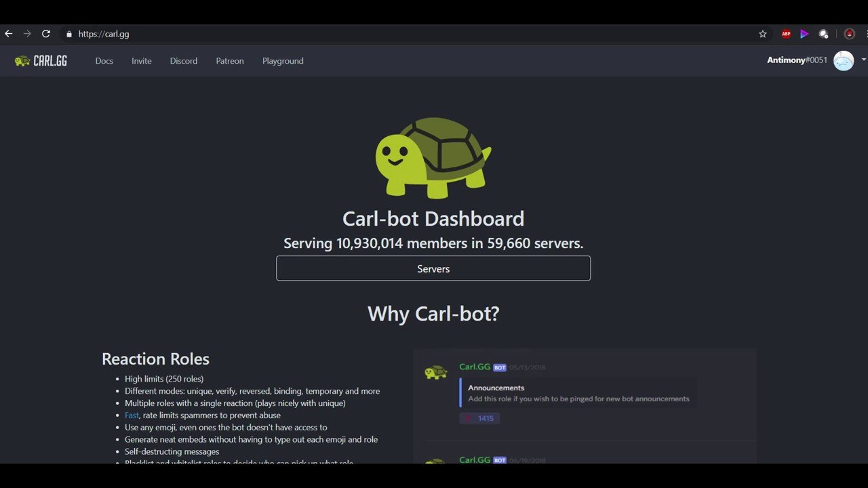868x488 pixels.
Task: Click the 'Generate neat embeds' bullet
Action: (x=252, y=439)
